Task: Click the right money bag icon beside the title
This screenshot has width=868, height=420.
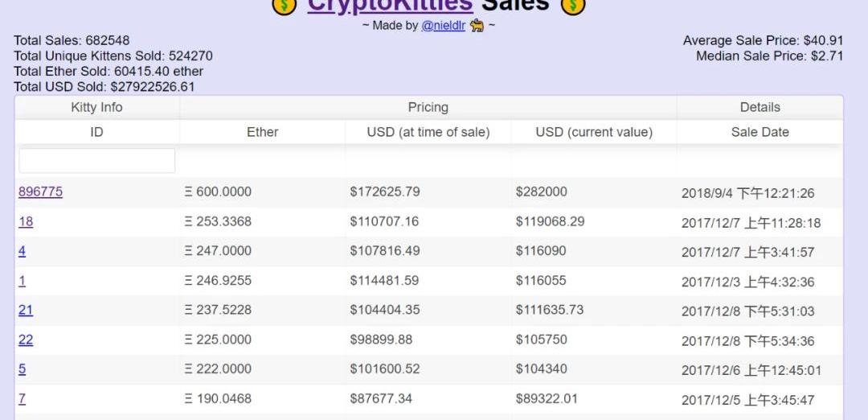Action: click(x=573, y=6)
